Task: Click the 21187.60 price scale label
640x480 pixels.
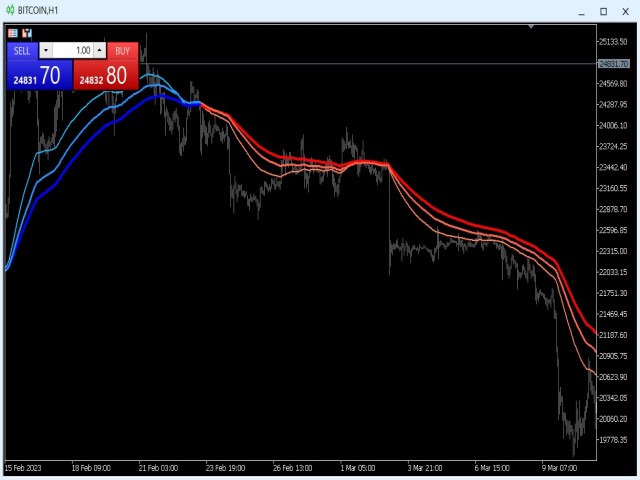Action: click(x=613, y=335)
